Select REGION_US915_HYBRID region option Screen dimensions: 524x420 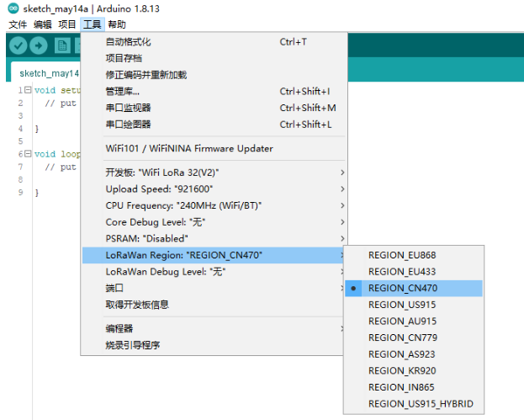(414, 404)
